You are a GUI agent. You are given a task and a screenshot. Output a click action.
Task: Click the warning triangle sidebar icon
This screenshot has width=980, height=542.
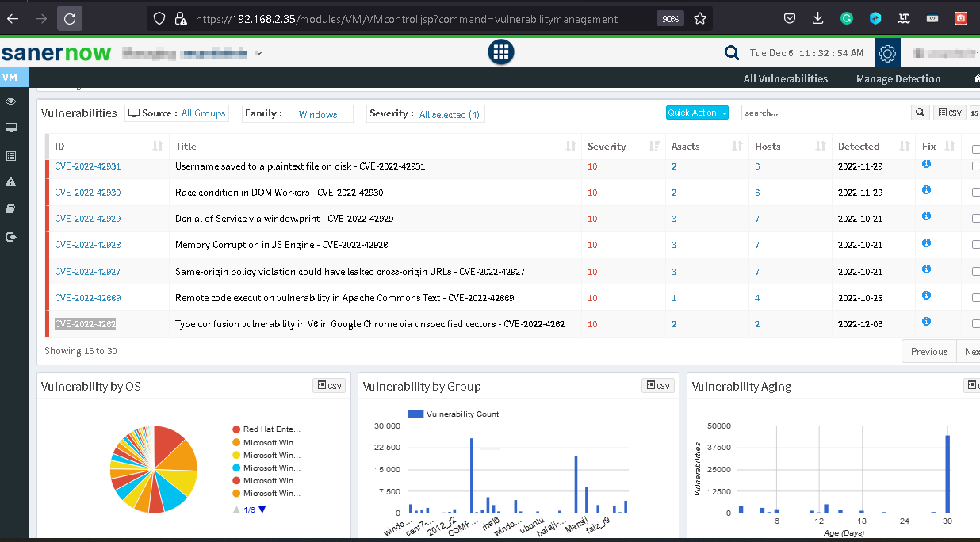pyautogui.click(x=11, y=182)
